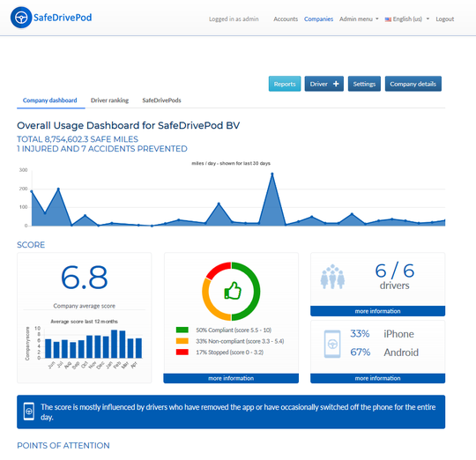Click the highest peak point on miles chart
Image resolution: width=476 pixels, height=460 pixels.
pyautogui.click(x=272, y=174)
